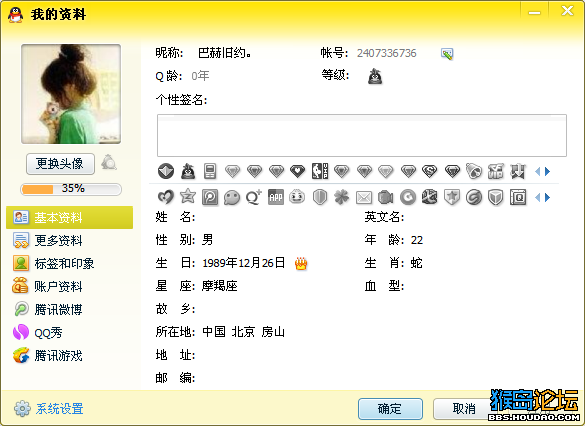This screenshot has width=585, height=426.
Task: Confirm changes with 确定 button
Action: click(x=390, y=409)
